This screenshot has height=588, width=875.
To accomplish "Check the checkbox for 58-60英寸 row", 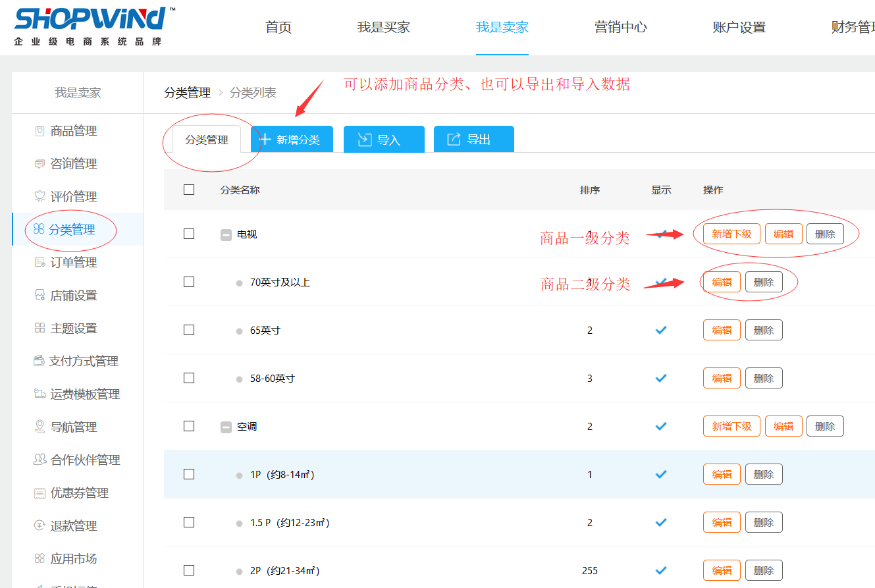I will 189,378.
